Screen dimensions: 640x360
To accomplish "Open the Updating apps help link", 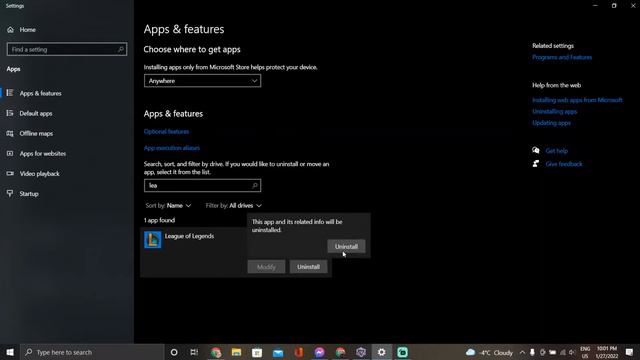I will tap(551, 123).
